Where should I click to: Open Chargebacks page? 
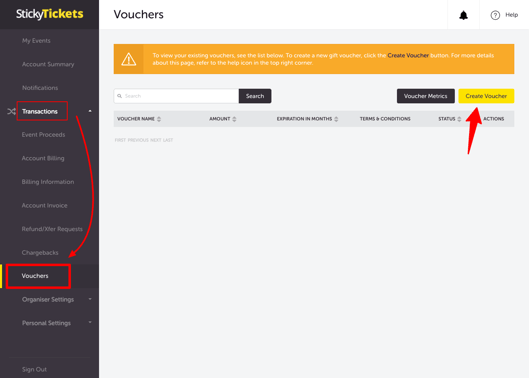40,252
